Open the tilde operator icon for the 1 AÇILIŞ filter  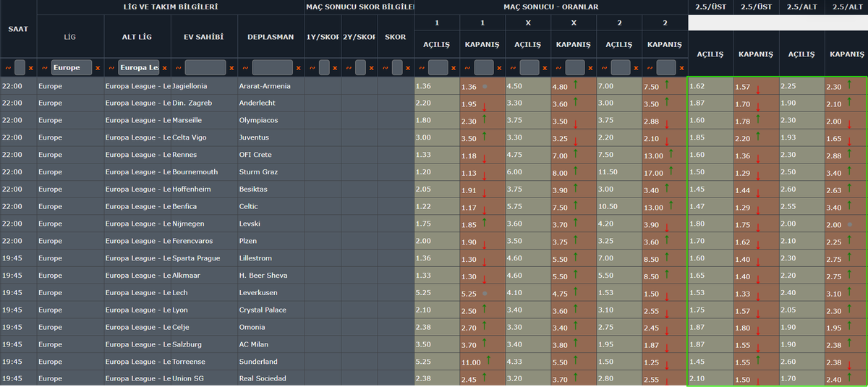422,68
